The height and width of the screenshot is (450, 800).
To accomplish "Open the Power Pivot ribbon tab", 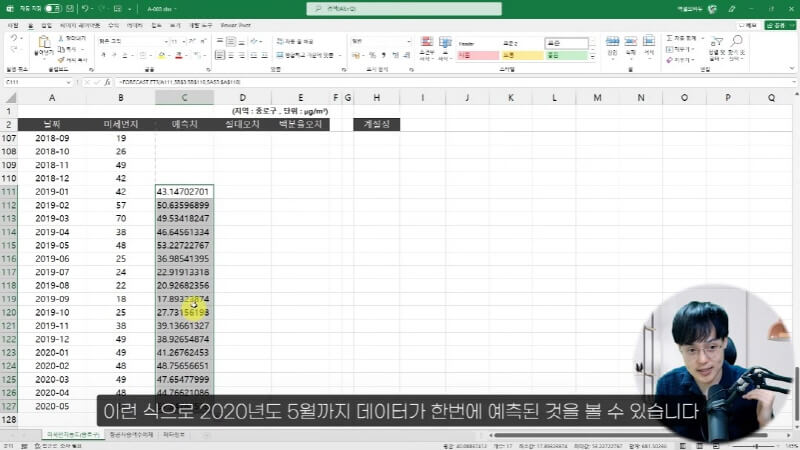I will pyautogui.click(x=235, y=25).
